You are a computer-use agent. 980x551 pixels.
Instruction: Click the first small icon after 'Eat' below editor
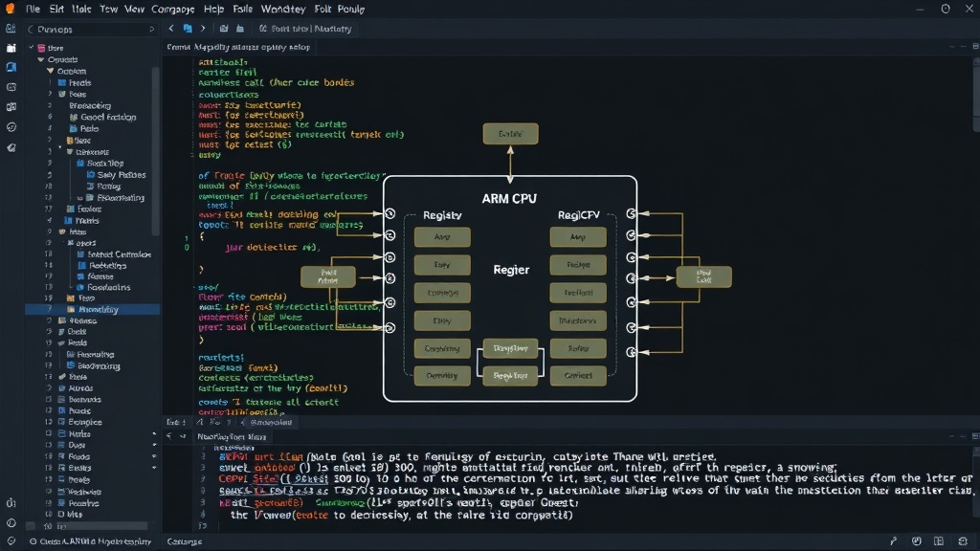(x=200, y=422)
